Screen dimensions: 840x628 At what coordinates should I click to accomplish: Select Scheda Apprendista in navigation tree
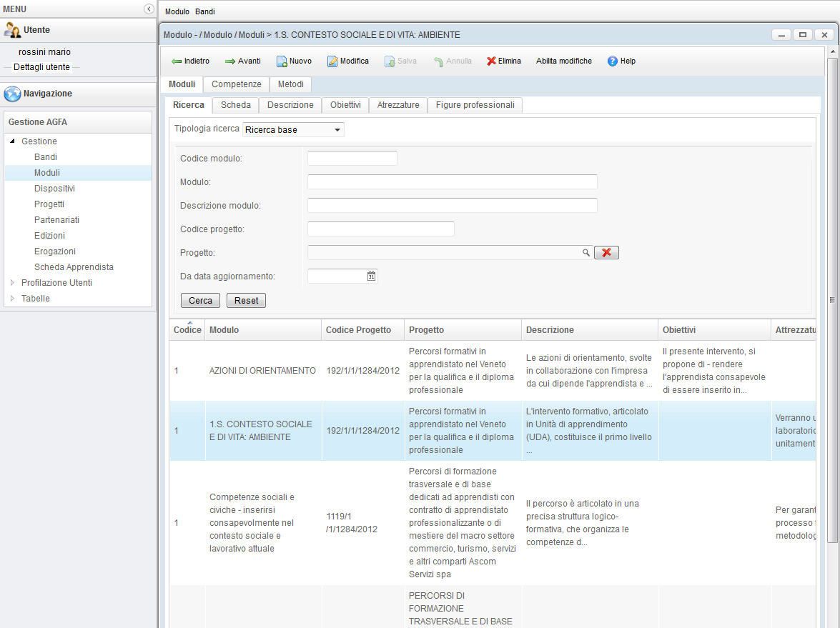pyautogui.click(x=74, y=267)
